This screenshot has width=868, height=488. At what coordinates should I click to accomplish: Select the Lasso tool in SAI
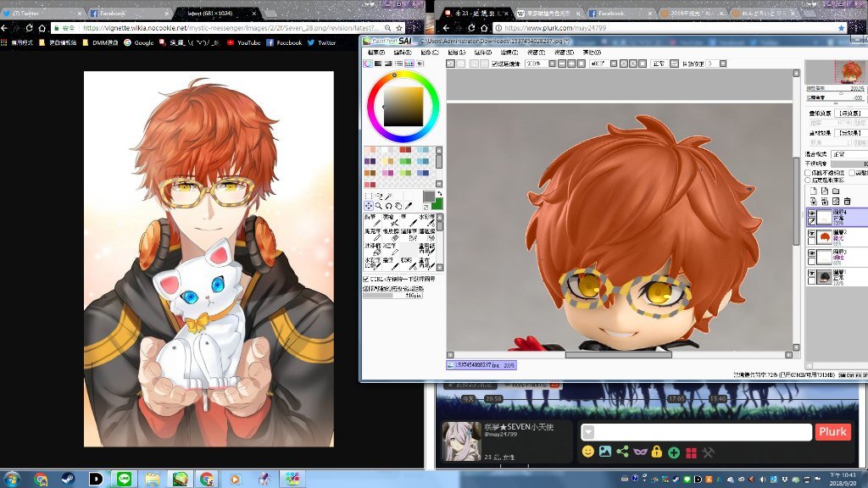[379, 196]
